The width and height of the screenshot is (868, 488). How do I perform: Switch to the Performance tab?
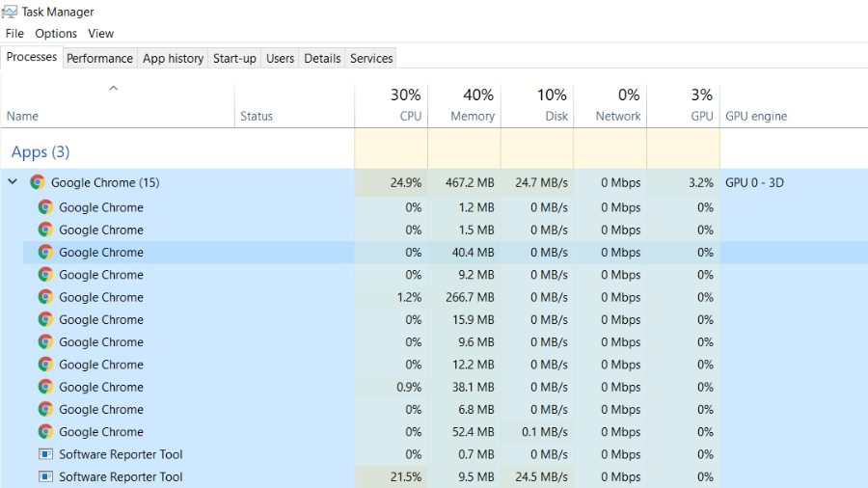(99, 58)
